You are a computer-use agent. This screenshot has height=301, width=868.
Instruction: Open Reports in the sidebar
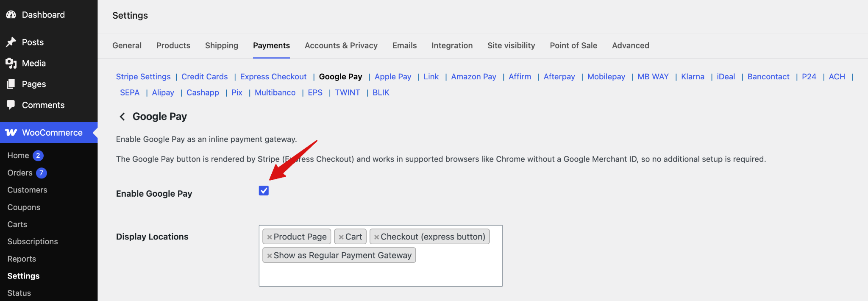click(x=22, y=259)
